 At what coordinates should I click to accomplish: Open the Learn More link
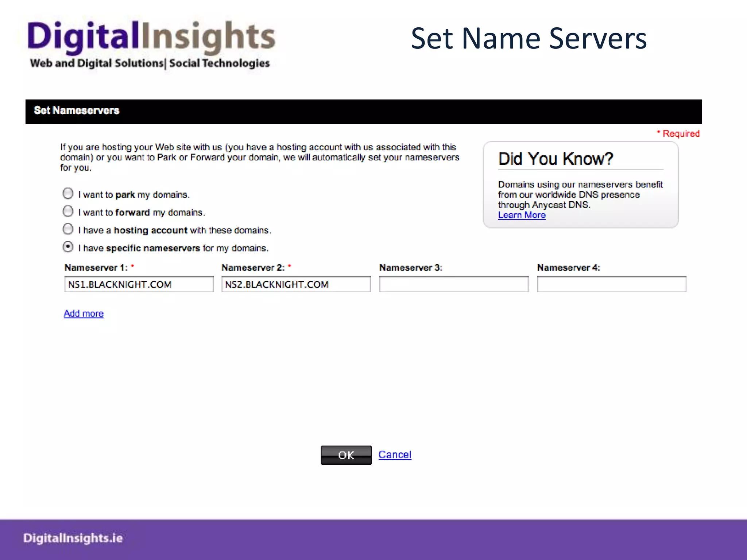coord(522,215)
